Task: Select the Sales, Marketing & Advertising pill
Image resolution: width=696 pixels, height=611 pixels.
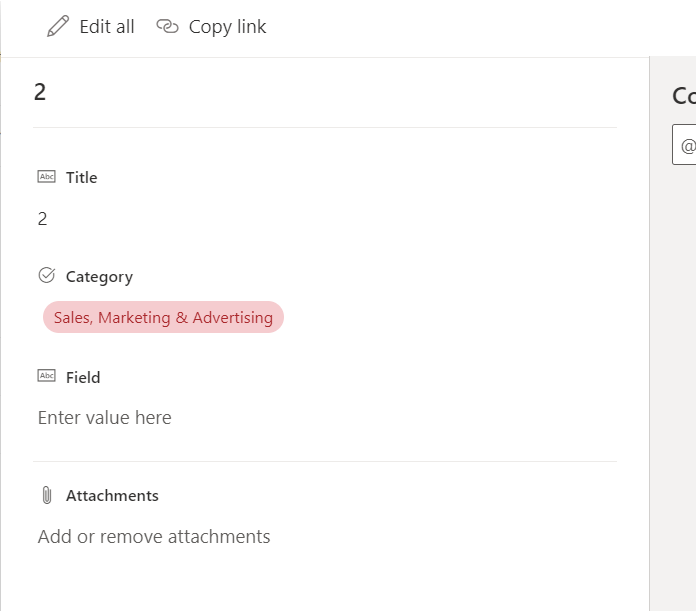Action: click(x=163, y=317)
